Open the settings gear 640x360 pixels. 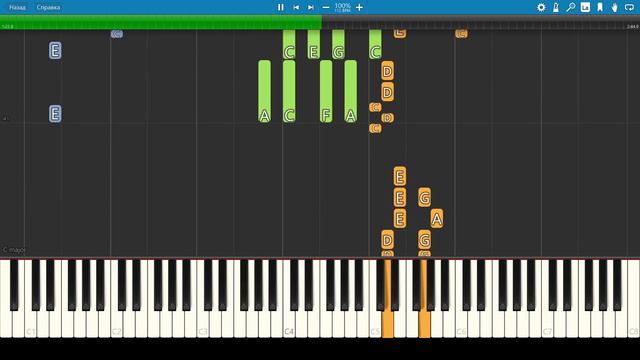[541, 7]
